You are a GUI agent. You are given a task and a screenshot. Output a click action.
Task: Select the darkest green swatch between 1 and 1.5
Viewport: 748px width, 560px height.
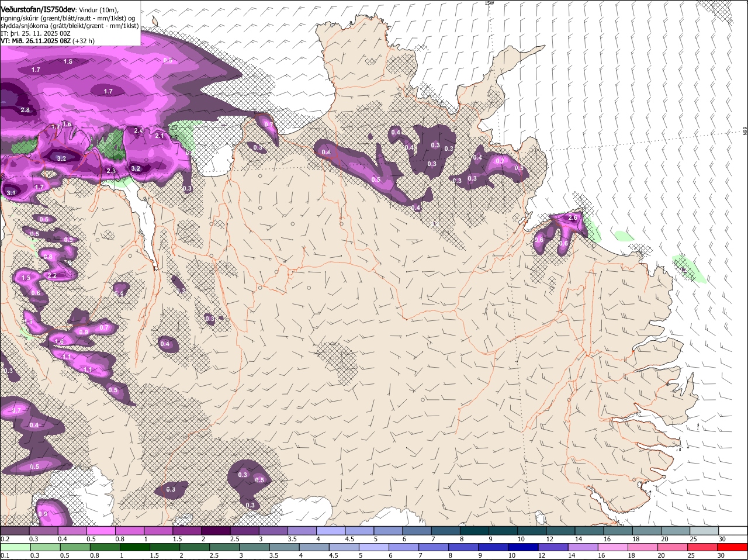[135, 547]
